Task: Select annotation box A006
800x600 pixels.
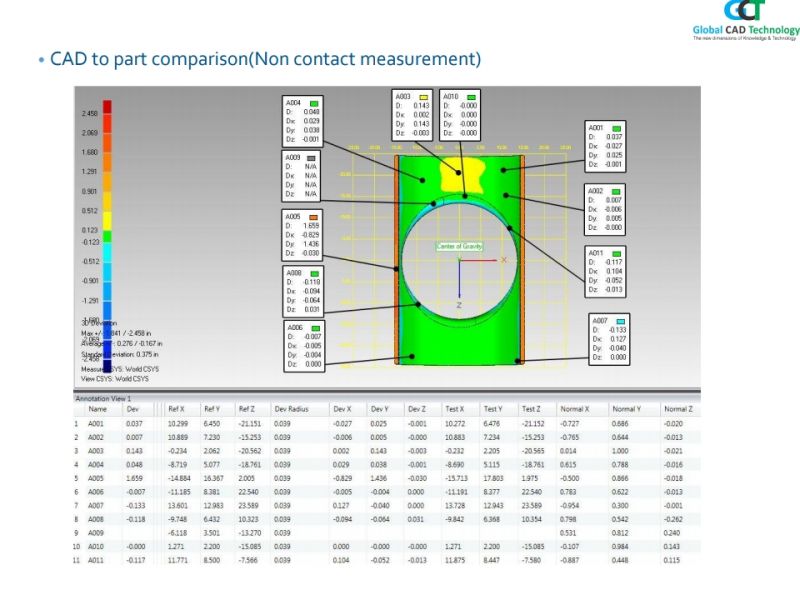Action: 304,346
